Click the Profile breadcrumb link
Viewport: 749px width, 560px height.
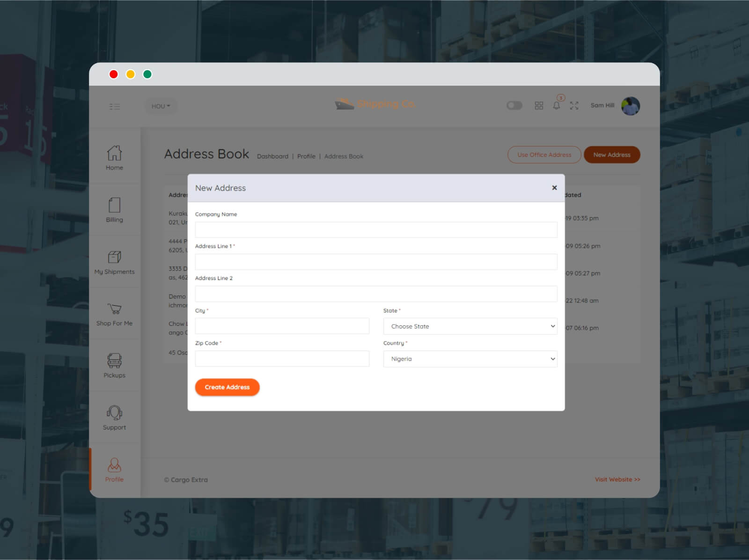click(306, 156)
